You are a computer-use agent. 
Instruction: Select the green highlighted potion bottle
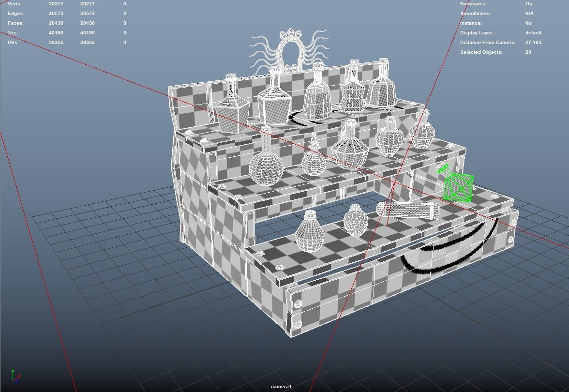459,186
